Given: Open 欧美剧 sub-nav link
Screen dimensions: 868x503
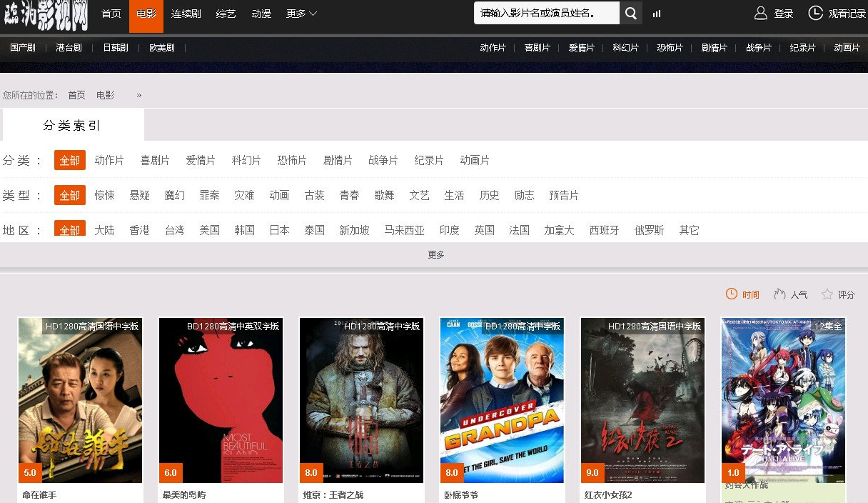Looking at the screenshot, I should point(162,48).
